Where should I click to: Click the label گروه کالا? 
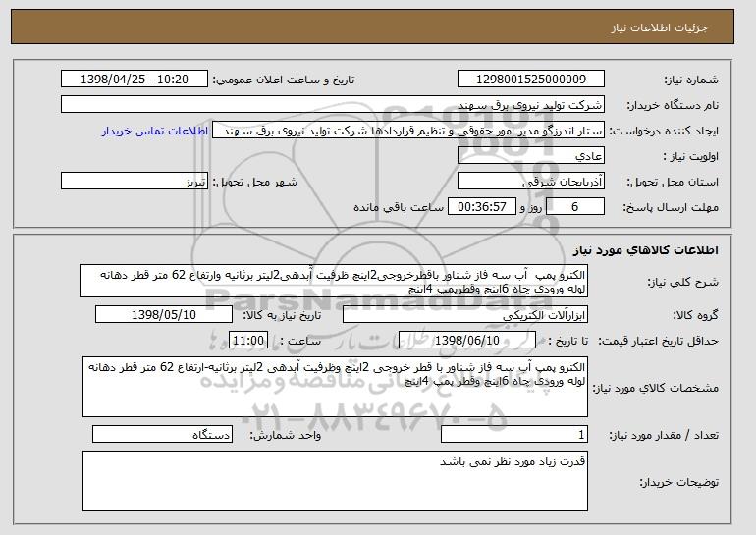(696, 316)
